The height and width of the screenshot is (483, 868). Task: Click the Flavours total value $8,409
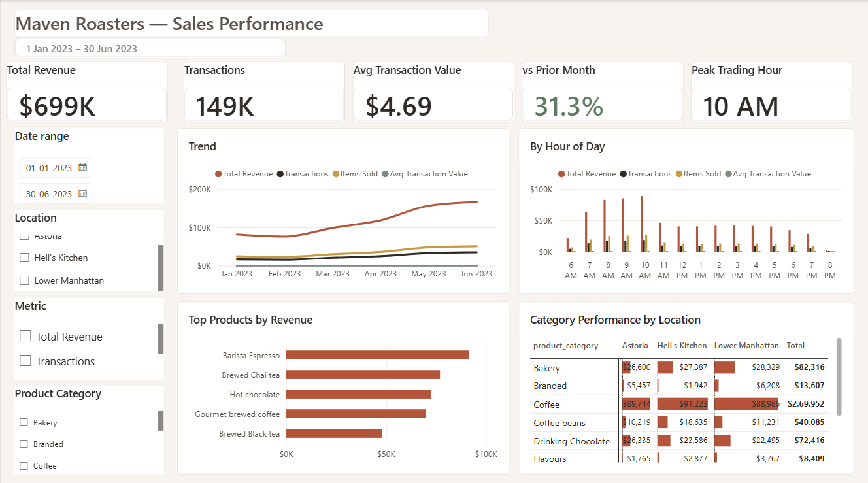(811, 459)
